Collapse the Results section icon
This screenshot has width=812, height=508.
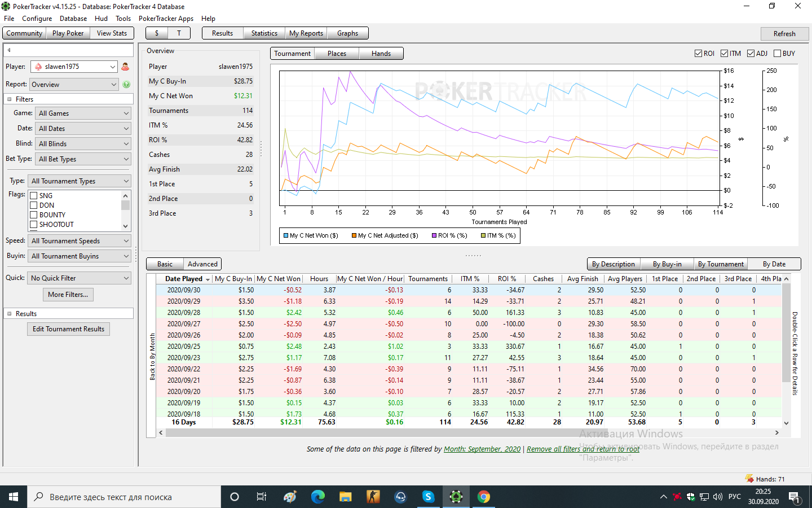(10, 314)
